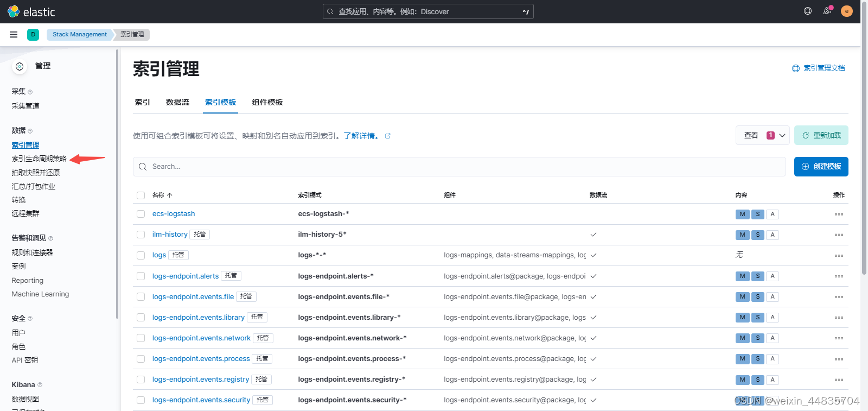Open the 查看 filter dropdown
This screenshot has height=411, width=868.
pyautogui.click(x=764, y=135)
